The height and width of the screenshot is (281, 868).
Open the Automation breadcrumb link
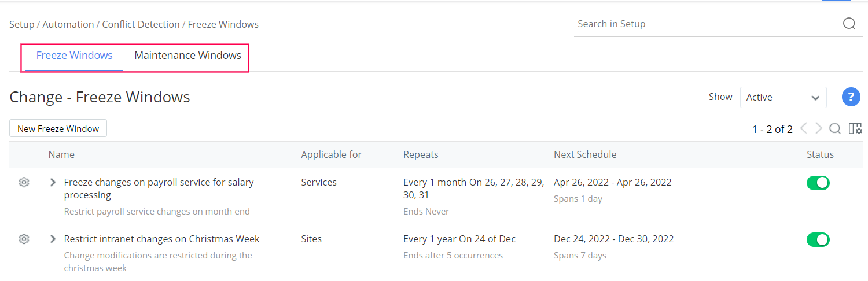(68, 24)
